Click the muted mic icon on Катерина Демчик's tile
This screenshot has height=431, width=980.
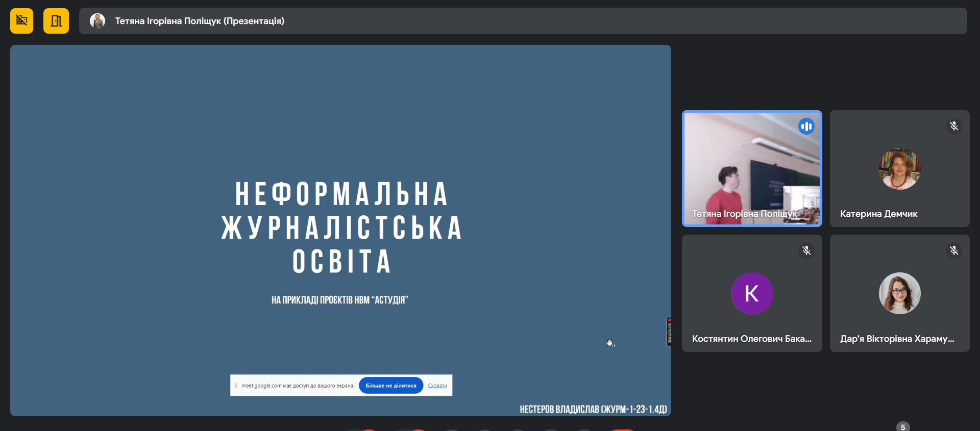point(953,126)
